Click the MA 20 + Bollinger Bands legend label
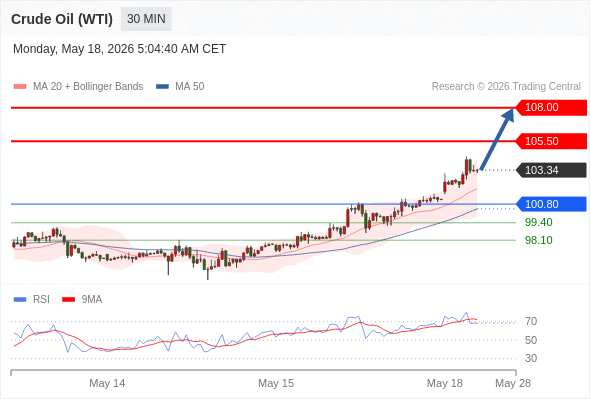 [x=88, y=87]
